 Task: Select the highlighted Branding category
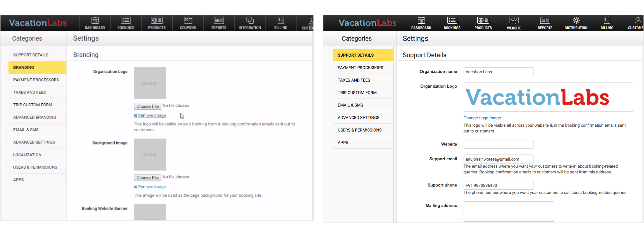pyautogui.click(x=37, y=68)
